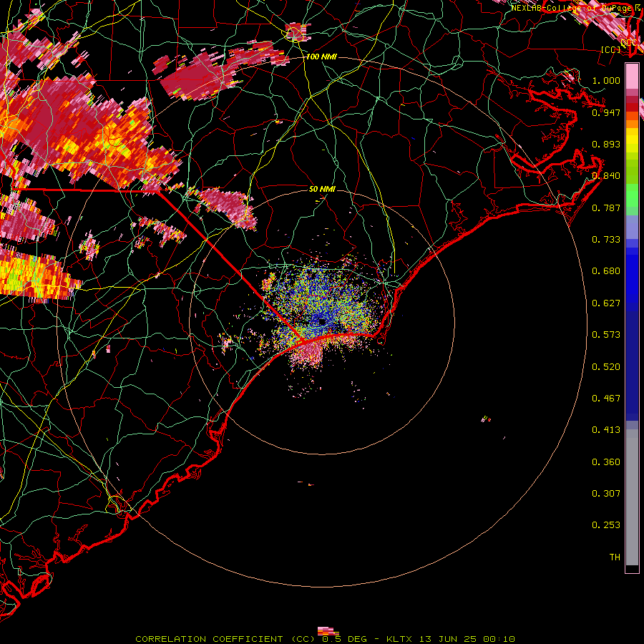Click the black radar site dot at center
The width and height of the screenshot is (644, 644).
[322, 321]
